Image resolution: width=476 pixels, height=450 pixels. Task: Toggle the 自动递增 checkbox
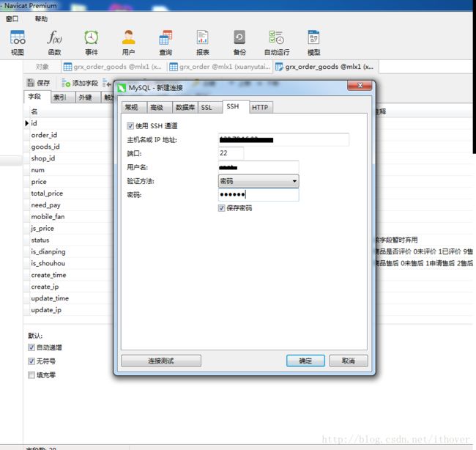31,347
